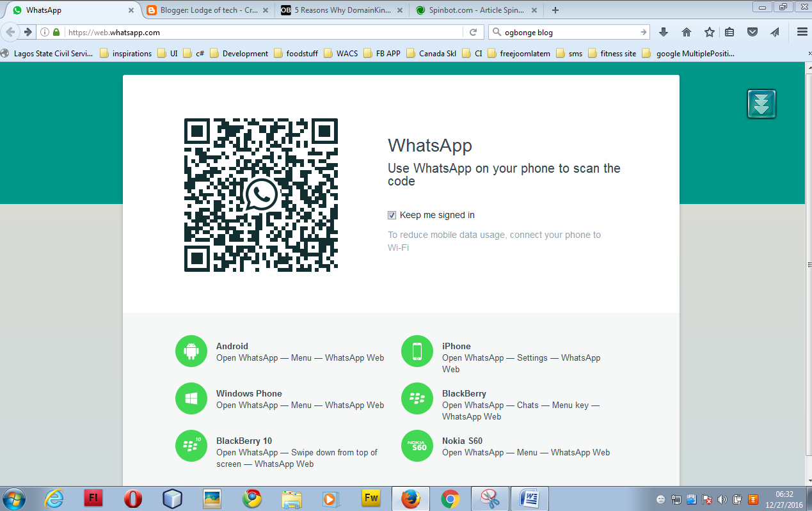The image size is (812, 511).
Task: Click the Windows Phone platform icon
Action: [191, 398]
